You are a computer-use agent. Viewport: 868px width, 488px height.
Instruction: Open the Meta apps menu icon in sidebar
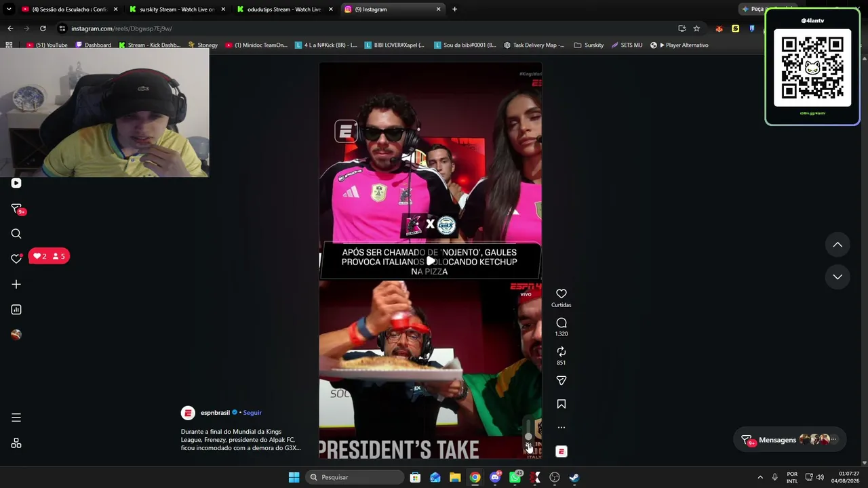coord(16,443)
